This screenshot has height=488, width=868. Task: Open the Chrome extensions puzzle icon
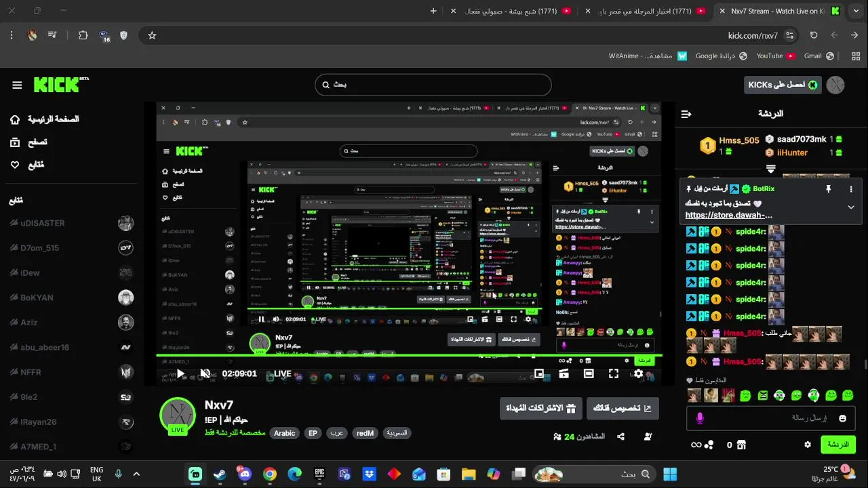click(x=83, y=35)
